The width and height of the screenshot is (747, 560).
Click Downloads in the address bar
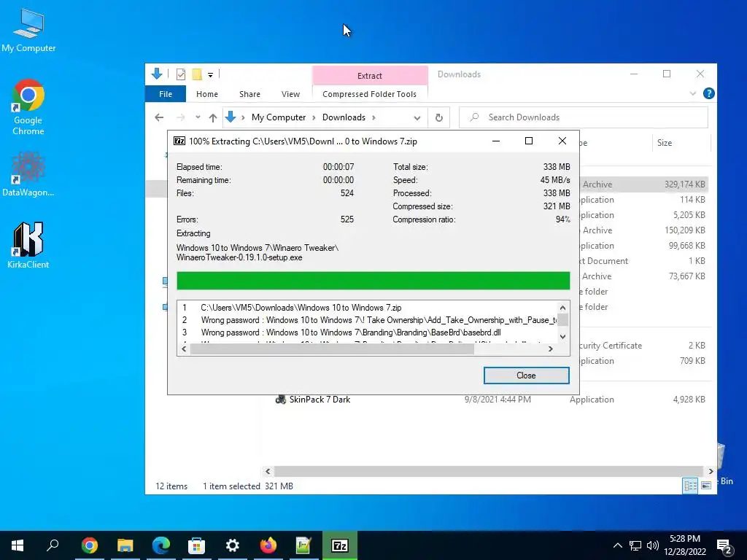(x=344, y=117)
